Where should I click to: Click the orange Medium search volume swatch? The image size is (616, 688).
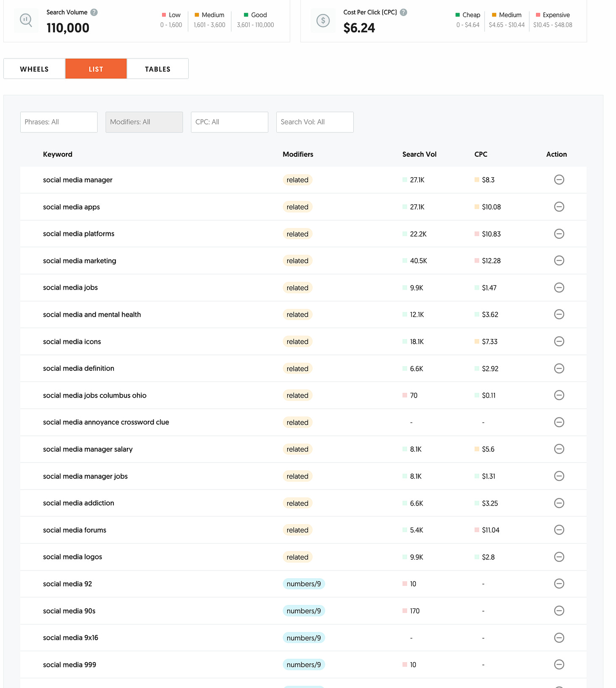click(197, 15)
